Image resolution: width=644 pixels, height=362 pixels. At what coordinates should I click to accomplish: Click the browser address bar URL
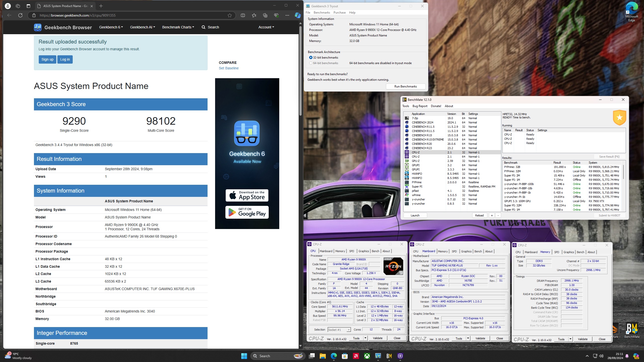[77, 15]
